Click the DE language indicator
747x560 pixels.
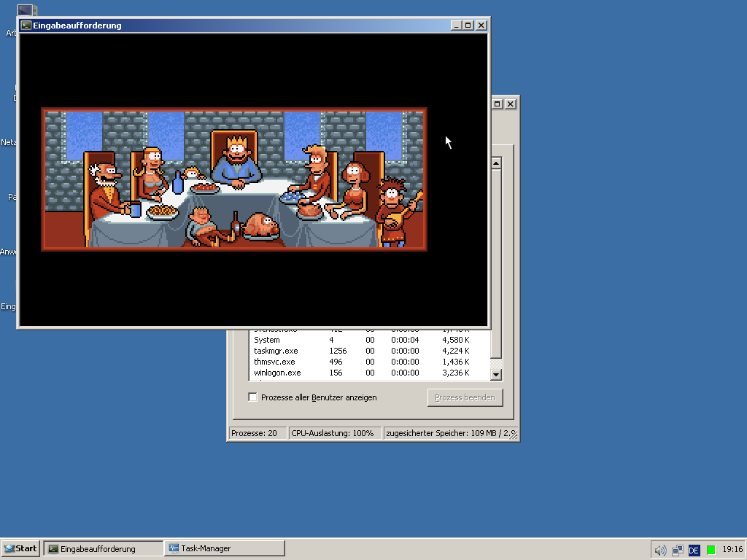694,551
